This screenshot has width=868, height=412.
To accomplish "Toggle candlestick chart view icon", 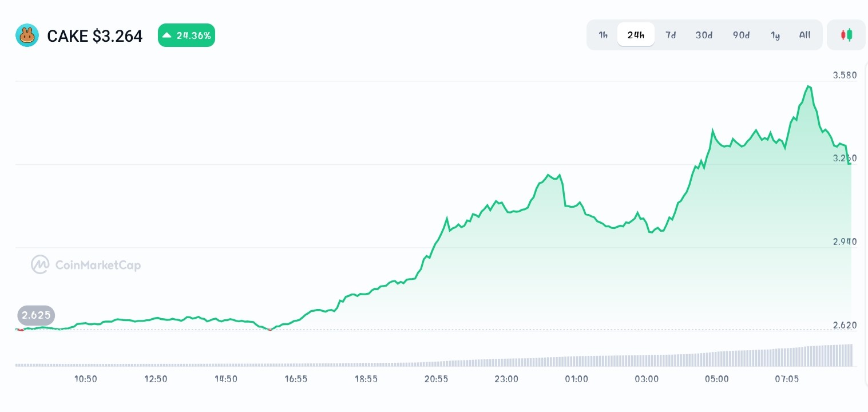I will pos(846,35).
